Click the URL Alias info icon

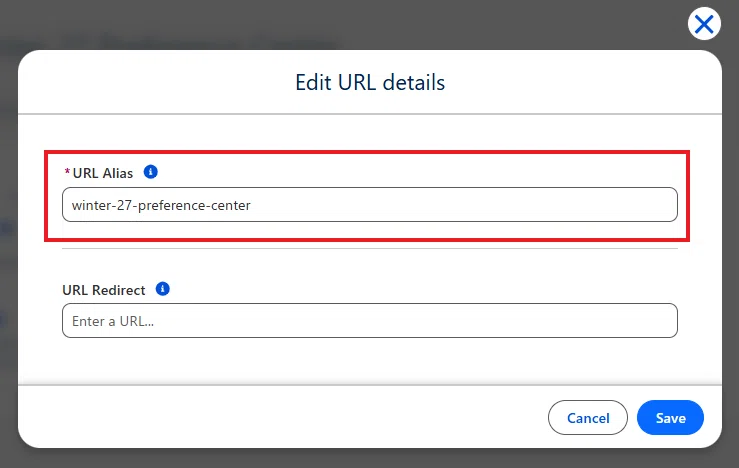(150, 172)
